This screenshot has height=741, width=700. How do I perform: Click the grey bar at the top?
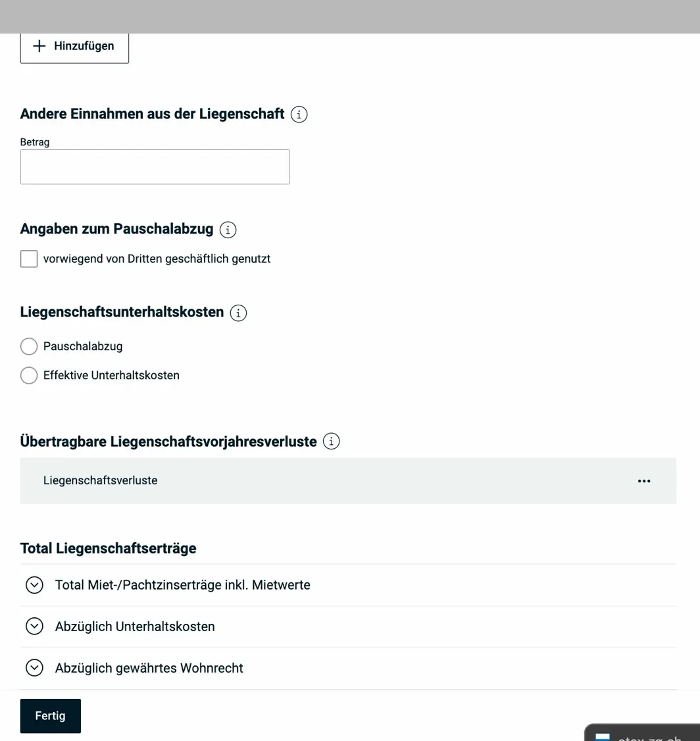[350, 16]
